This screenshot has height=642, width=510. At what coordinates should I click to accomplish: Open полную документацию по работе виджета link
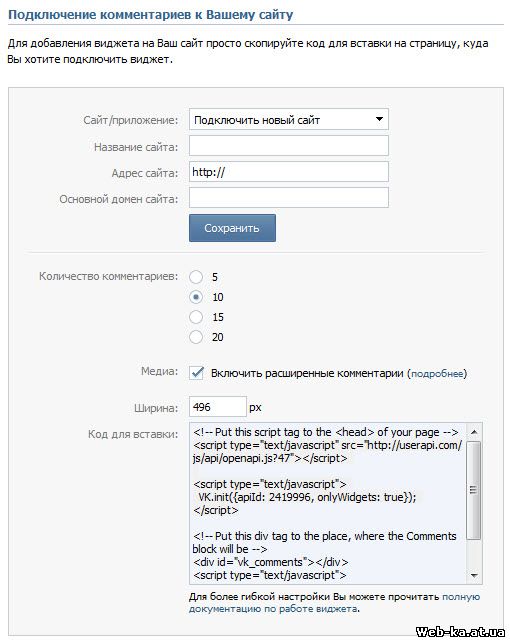tap(334, 603)
